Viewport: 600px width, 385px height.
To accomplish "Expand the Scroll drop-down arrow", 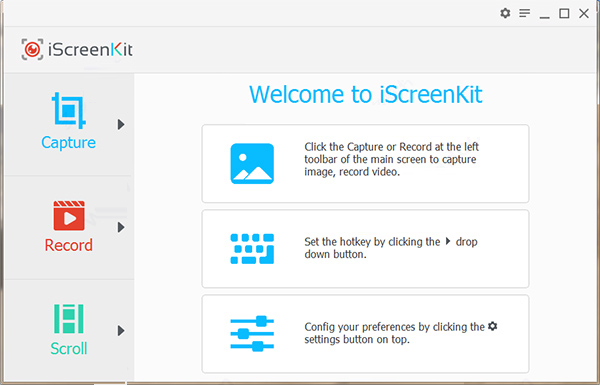I will point(121,331).
